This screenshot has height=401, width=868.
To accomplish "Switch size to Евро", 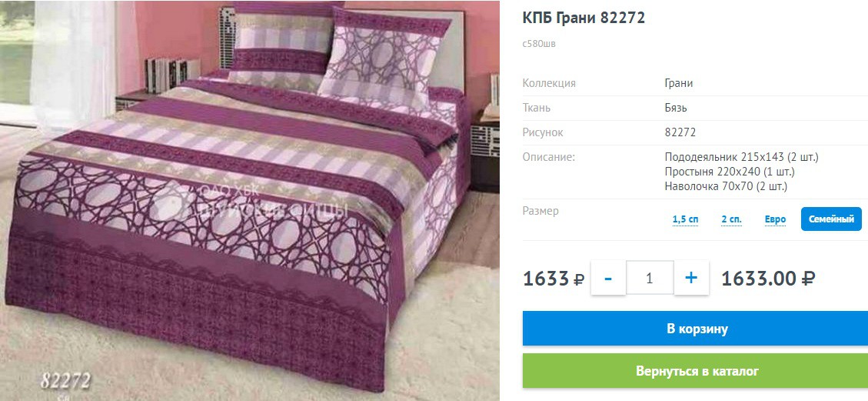I will (776, 219).
